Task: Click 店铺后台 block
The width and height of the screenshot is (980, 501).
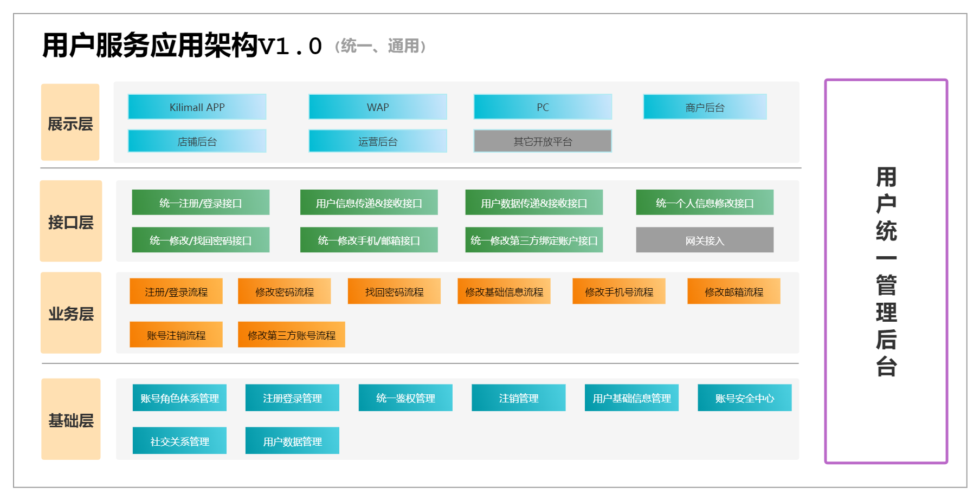Action: 197,141
